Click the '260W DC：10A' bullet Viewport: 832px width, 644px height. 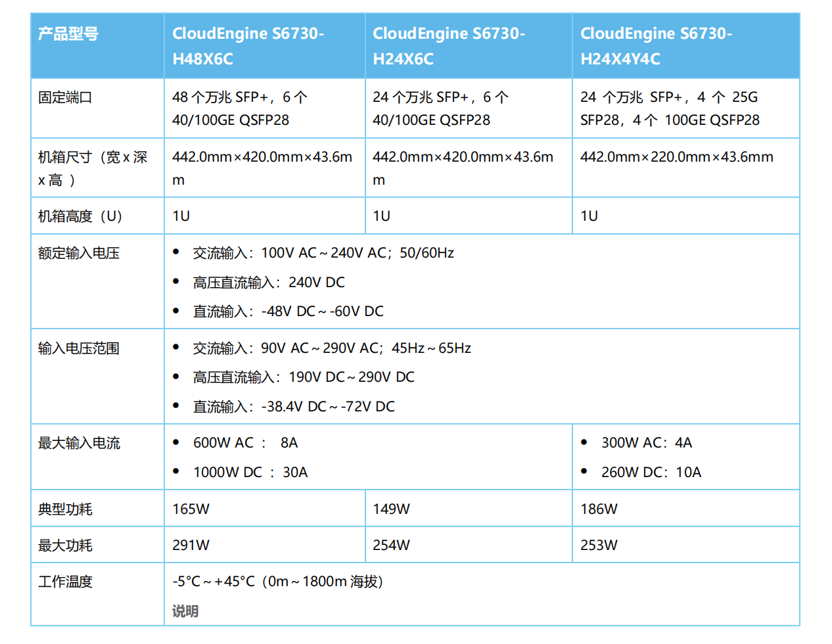pos(651,472)
